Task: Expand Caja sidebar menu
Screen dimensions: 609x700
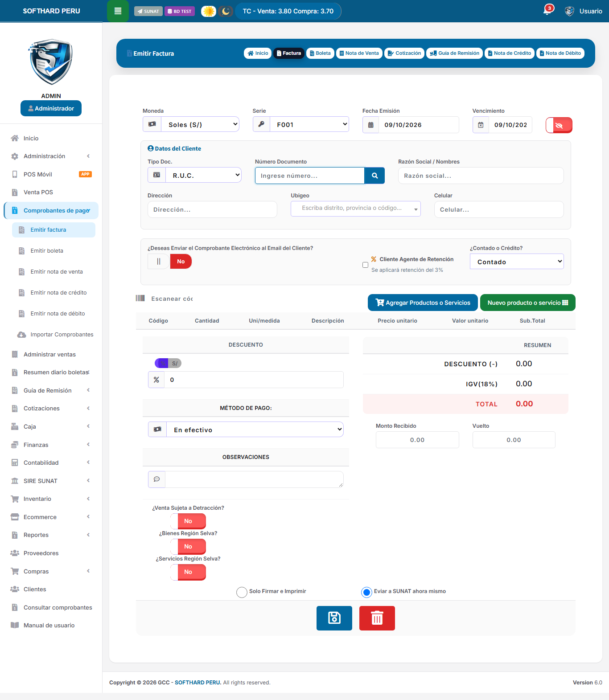Action: coord(51,426)
